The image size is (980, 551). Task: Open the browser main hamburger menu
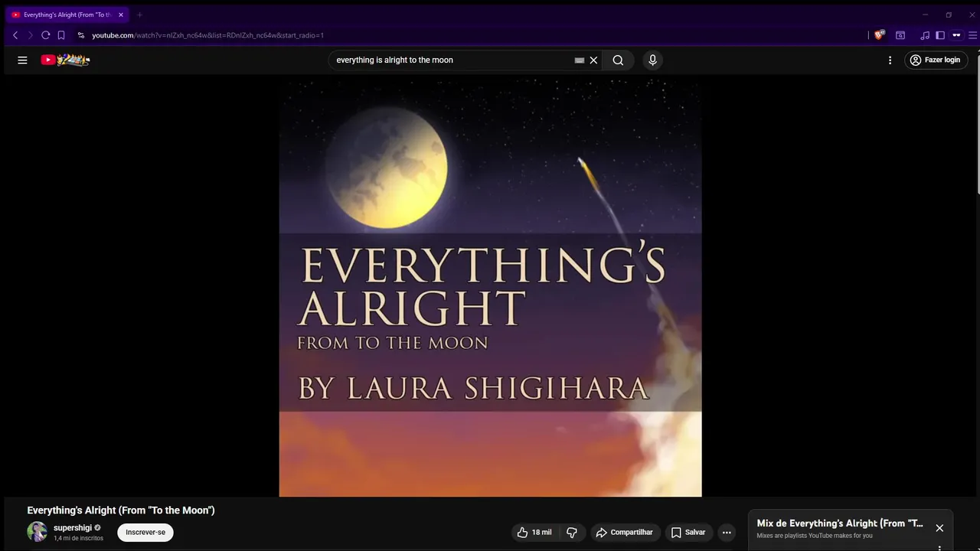point(973,35)
